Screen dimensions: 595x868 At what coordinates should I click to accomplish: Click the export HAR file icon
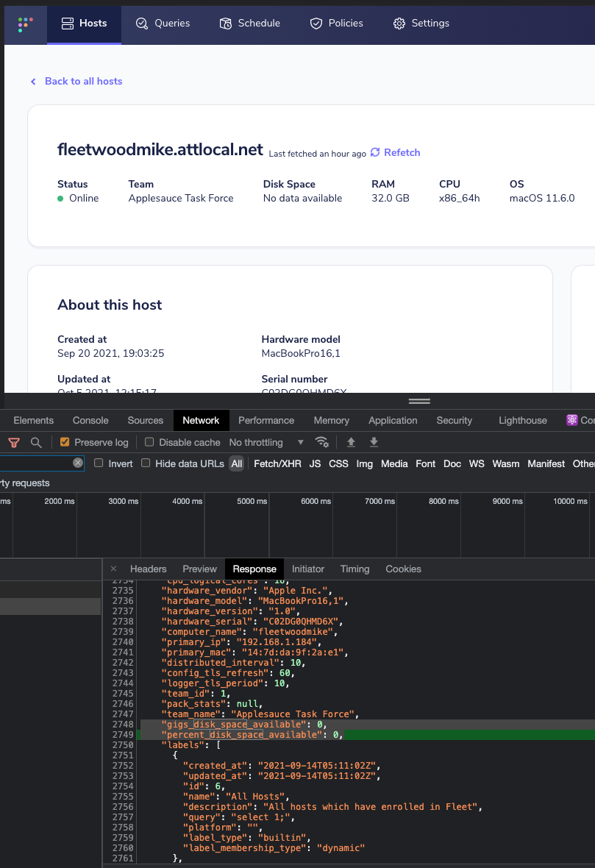(374, 442)
